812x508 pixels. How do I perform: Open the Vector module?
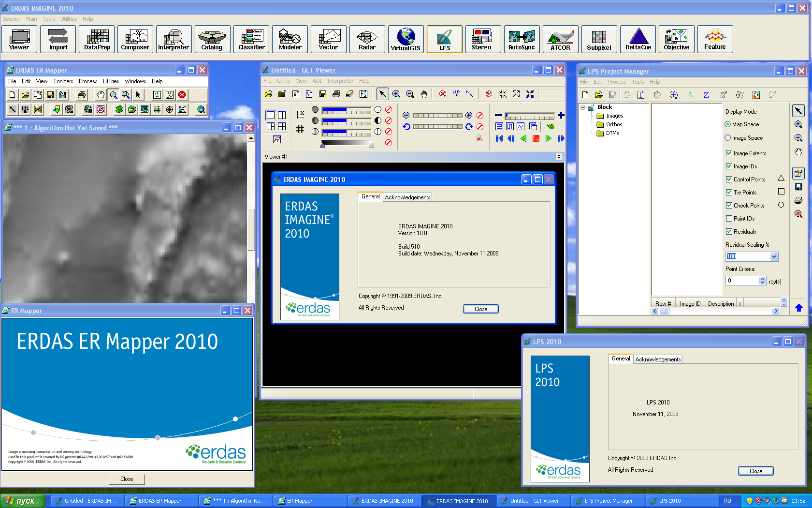tap(329, 39)
